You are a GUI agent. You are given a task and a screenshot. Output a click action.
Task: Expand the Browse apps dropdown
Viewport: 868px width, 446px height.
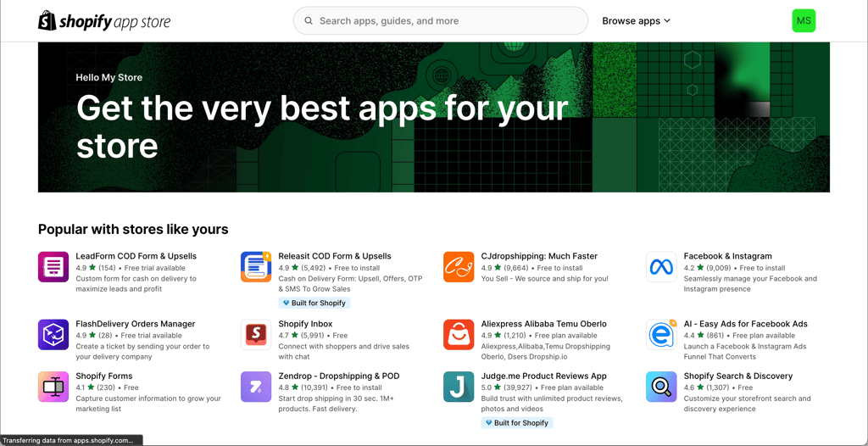636,21
